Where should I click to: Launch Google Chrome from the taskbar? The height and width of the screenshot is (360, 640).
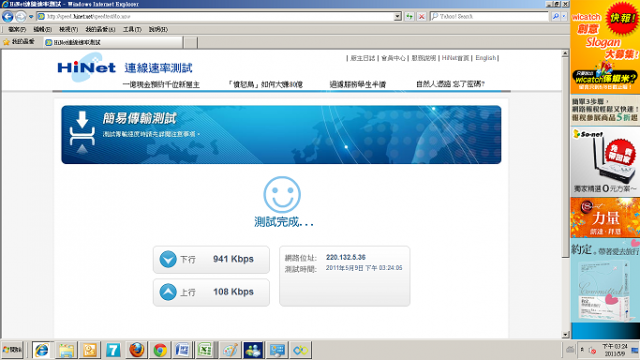pos(160,350)
